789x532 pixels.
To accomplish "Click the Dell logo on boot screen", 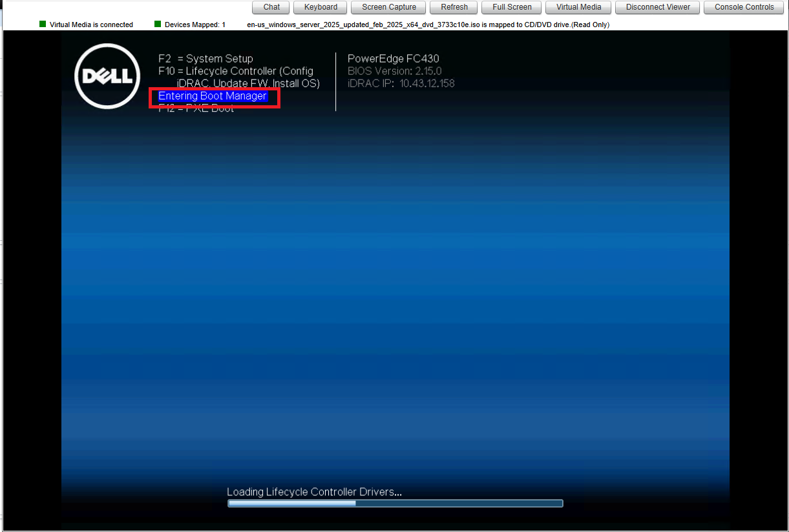I will [107, 76].
